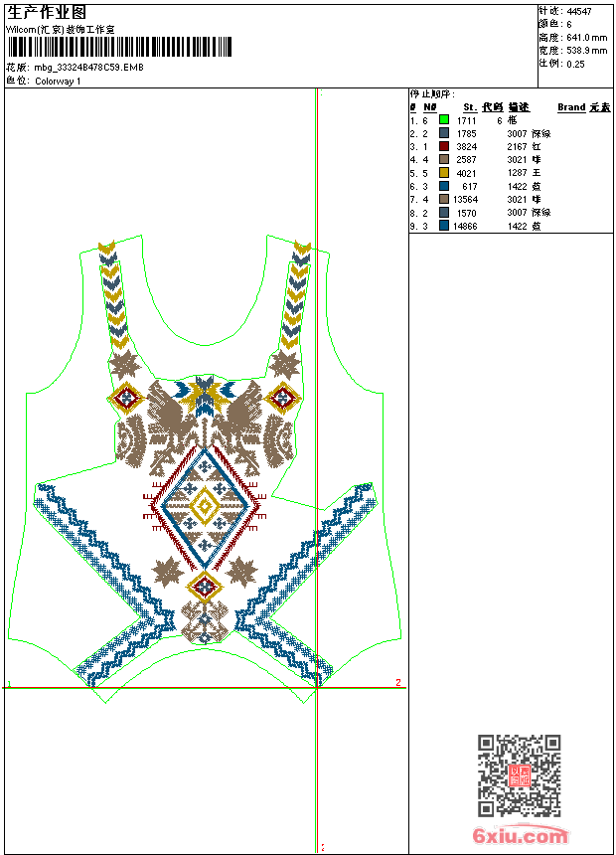Click the Brand column header
The width and height of the screenshot is (616, 855).
[x=571, y=107]
